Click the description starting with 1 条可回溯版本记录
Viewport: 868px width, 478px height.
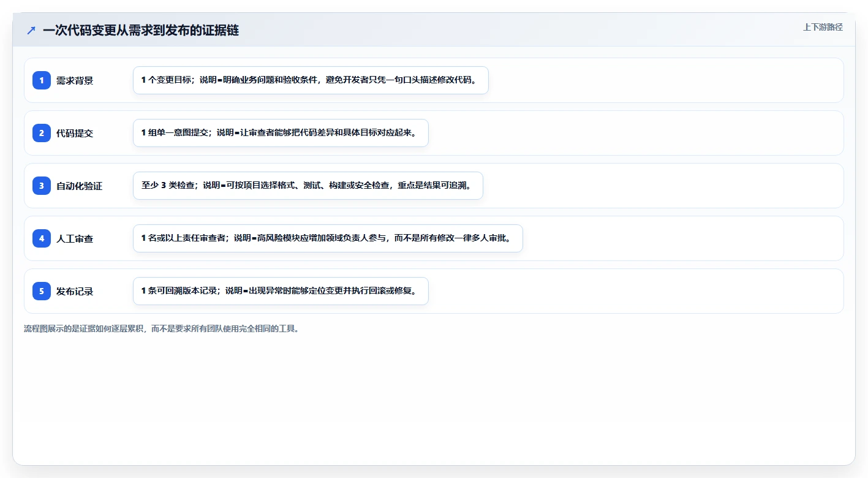(x=281, y=291)
